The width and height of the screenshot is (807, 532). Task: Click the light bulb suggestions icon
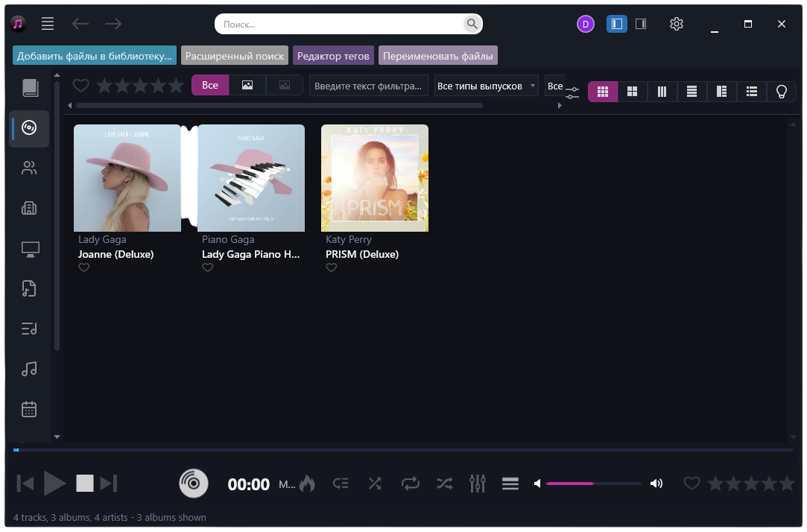(x=781, y=92)
